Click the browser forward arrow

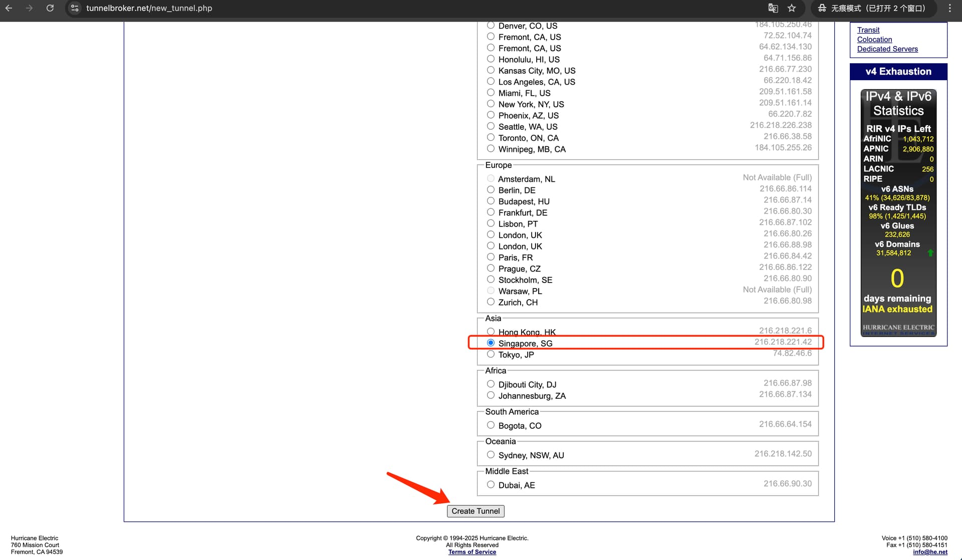(x=29, y=8)
